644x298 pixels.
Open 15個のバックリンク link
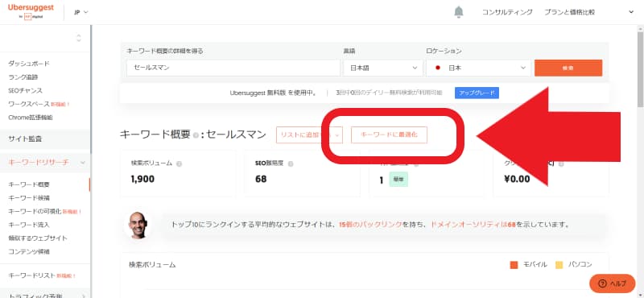(370, 225)
